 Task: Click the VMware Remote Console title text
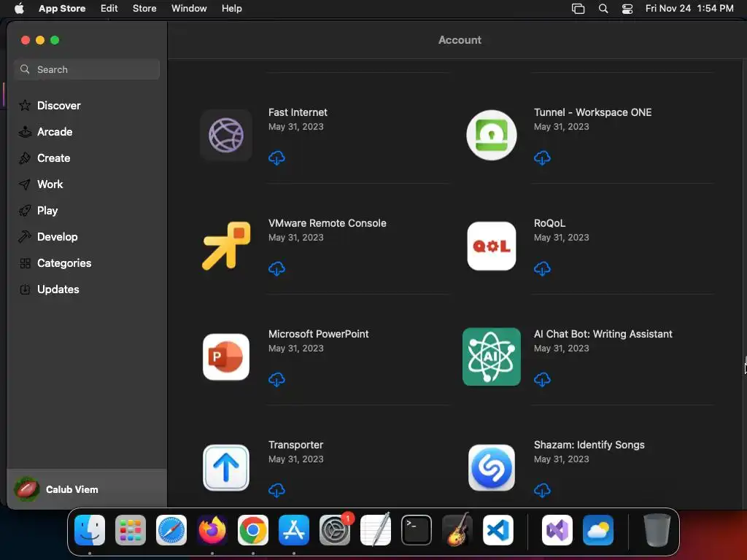tap(328, 223)
